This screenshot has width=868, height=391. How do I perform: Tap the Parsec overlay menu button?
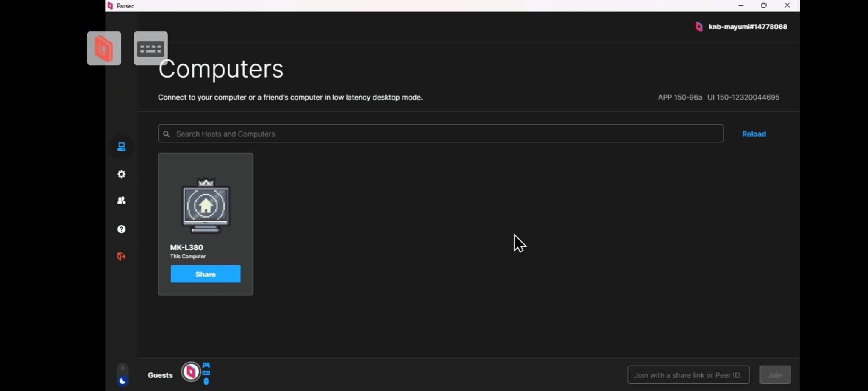click(x=104, y=48)
